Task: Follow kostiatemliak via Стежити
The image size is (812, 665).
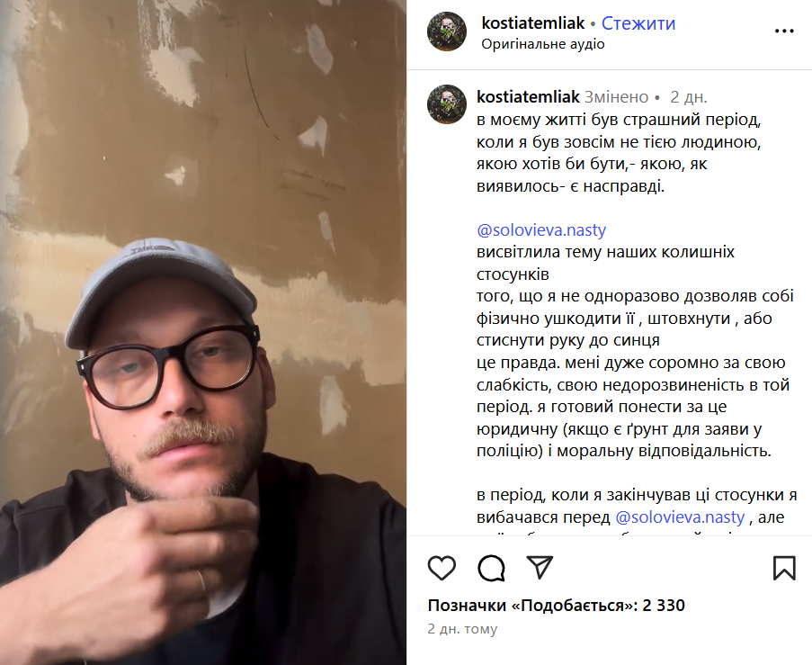Action: click(638, 23)
